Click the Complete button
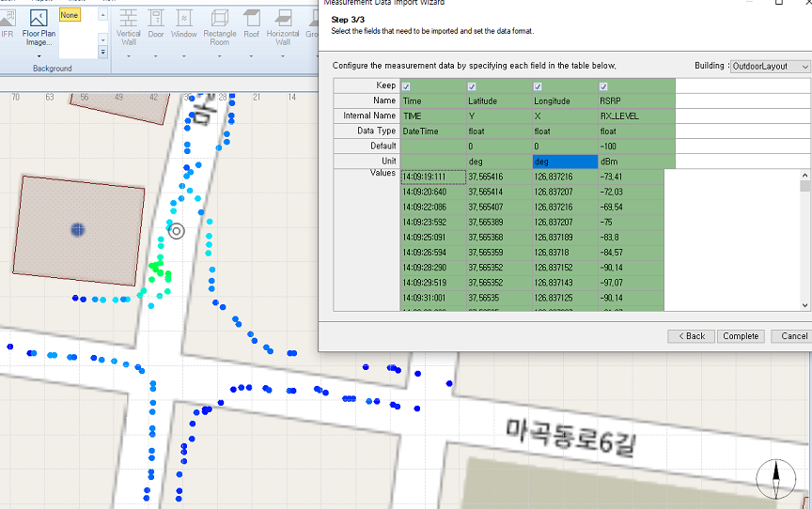Image resolution: width=812 pixels, height=509 pixels. (741, 336)
